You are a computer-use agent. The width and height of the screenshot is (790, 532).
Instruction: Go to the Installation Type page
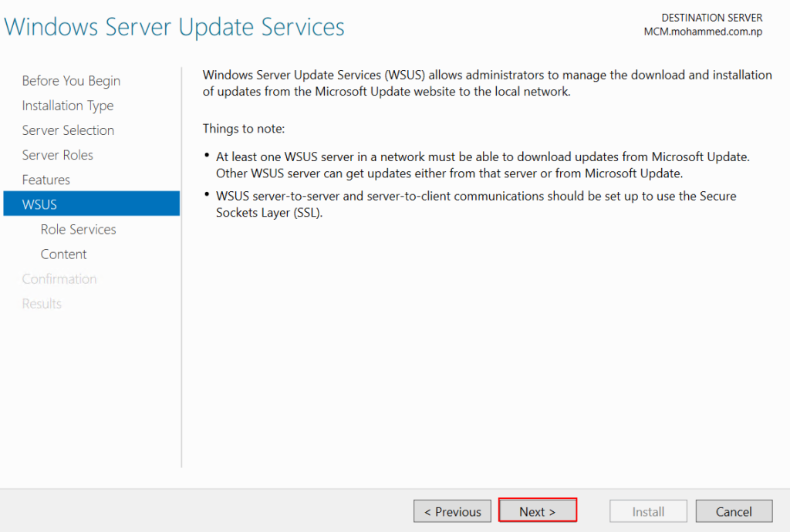pyautogui.click(x=68, y=106)
